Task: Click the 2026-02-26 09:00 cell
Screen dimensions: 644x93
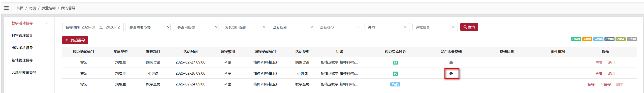Action: click(x=190, y=73)
